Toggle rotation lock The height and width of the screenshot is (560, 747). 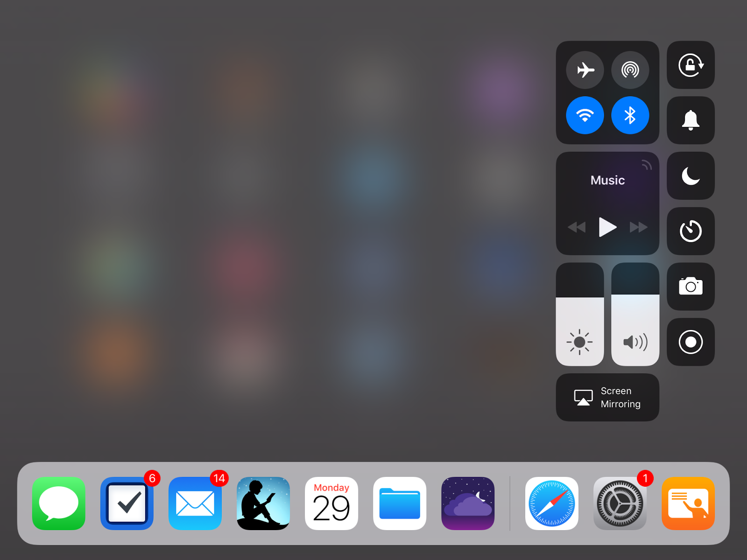tap(691, 65)
